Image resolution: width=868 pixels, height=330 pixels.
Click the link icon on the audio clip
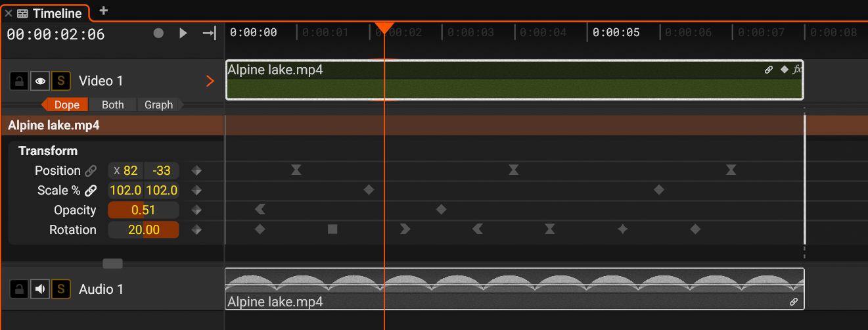[x=794, y=302]
